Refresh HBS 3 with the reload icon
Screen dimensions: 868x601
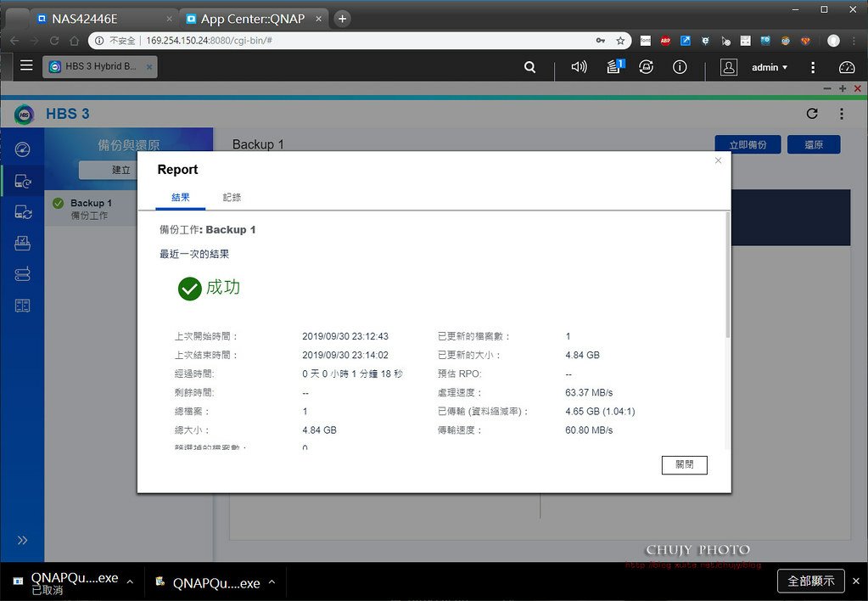coord(812,114)
